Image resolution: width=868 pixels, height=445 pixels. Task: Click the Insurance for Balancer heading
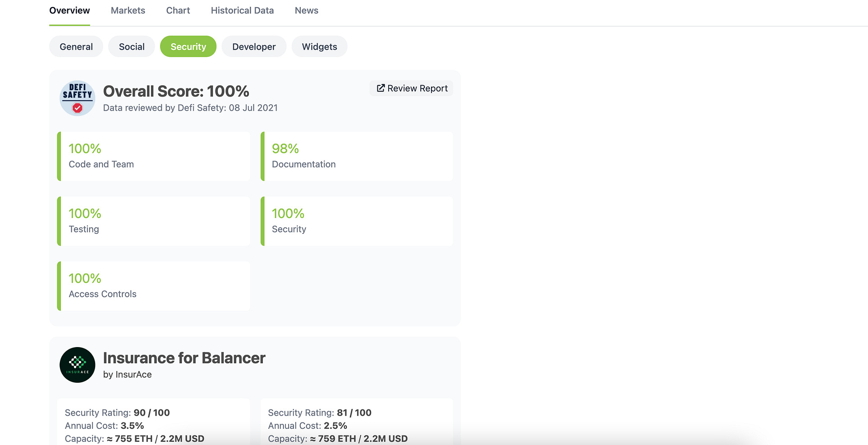pos(184,358)
